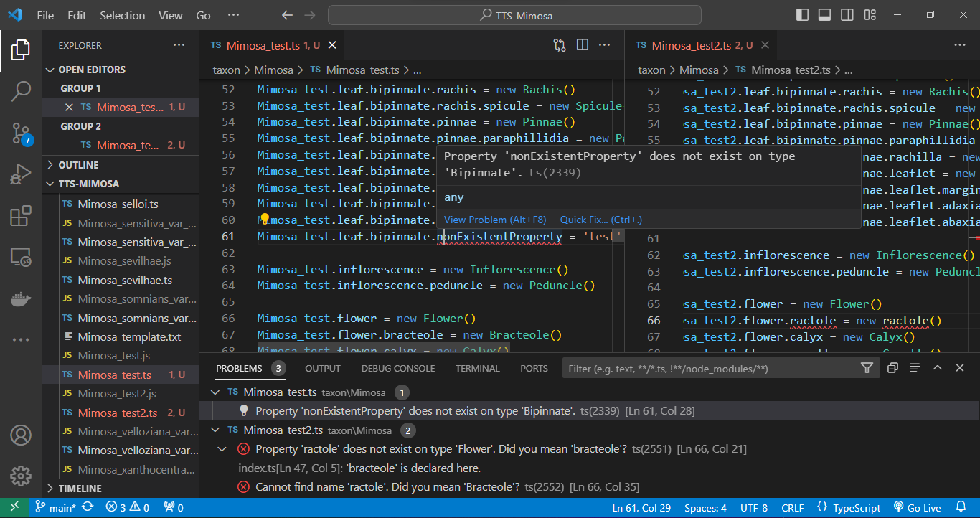Click the split editor right icon
Screen dimensions: 980x518
[x=583, y=45]
